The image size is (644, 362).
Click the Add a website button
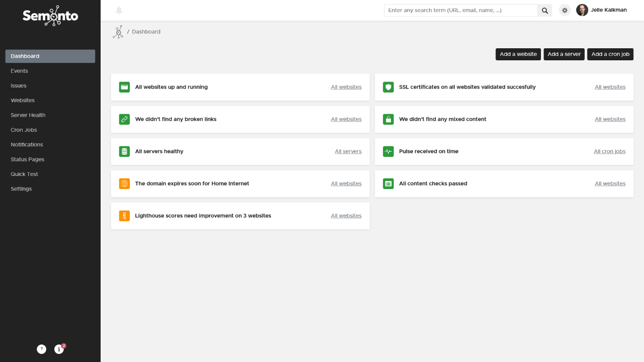518,54
